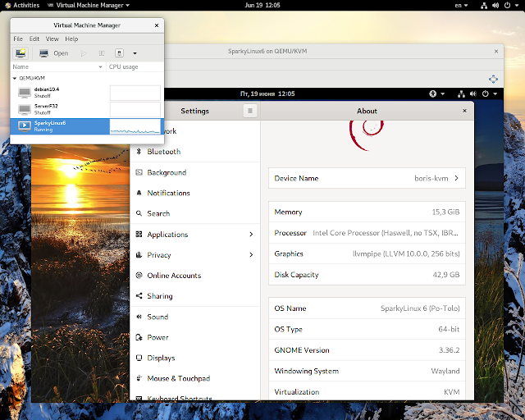
Task: Open the selected VM console
Action: (53, 53)
